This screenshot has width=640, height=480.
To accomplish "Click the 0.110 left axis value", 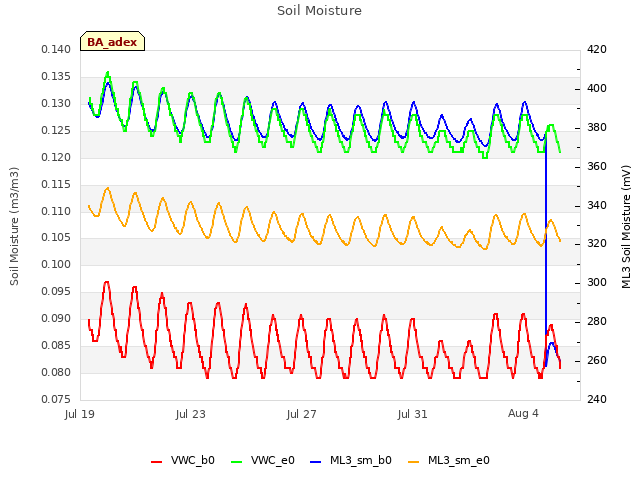I will click(56, 211).
